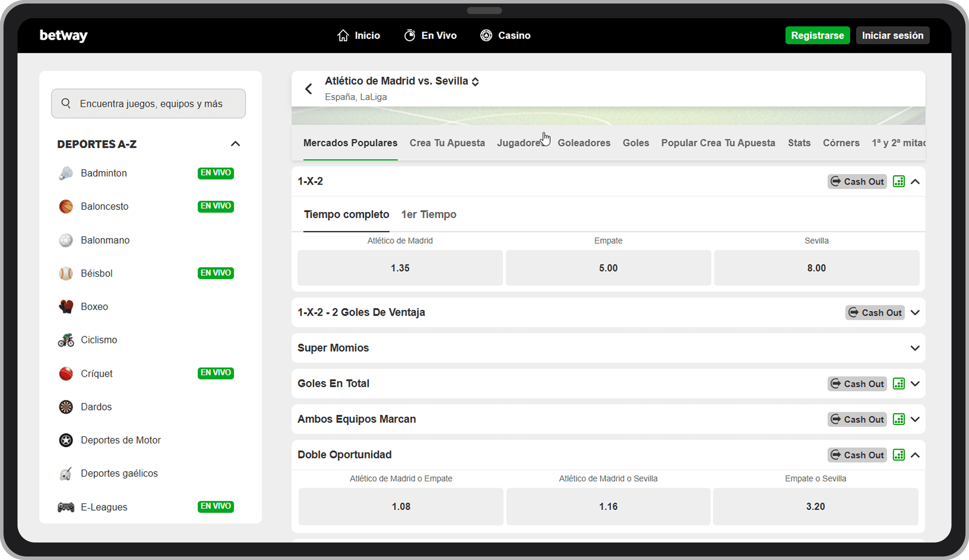Click the E-Leagues gamepad icon
969x560 pixels.
pyautogui.click(x=66, y=507)
